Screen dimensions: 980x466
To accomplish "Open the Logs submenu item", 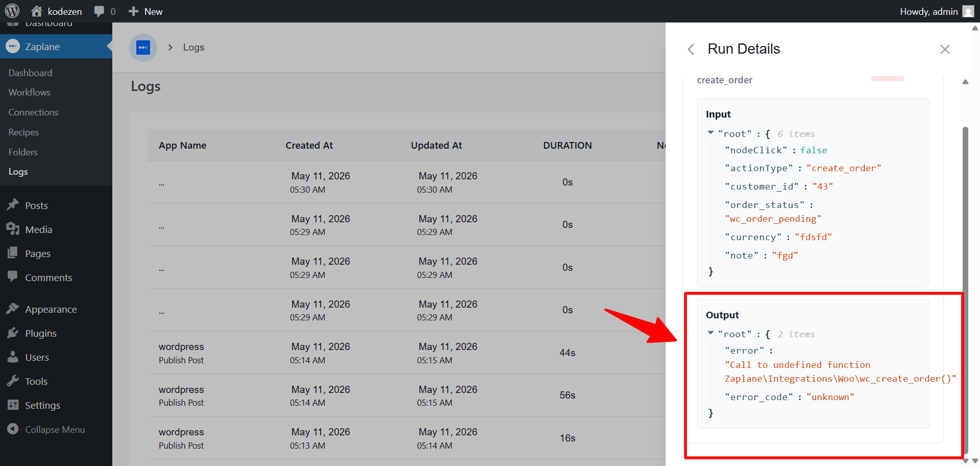I will point(18,172).
